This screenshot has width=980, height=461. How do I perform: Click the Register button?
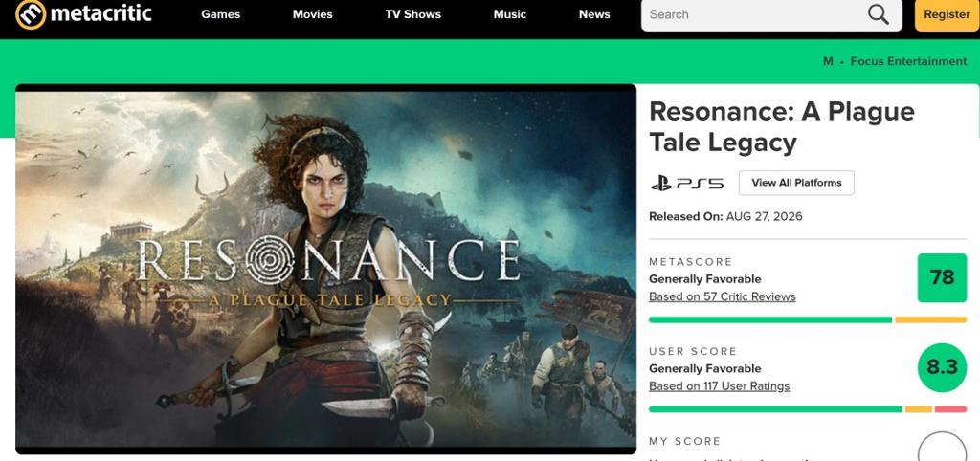point(947,15)
